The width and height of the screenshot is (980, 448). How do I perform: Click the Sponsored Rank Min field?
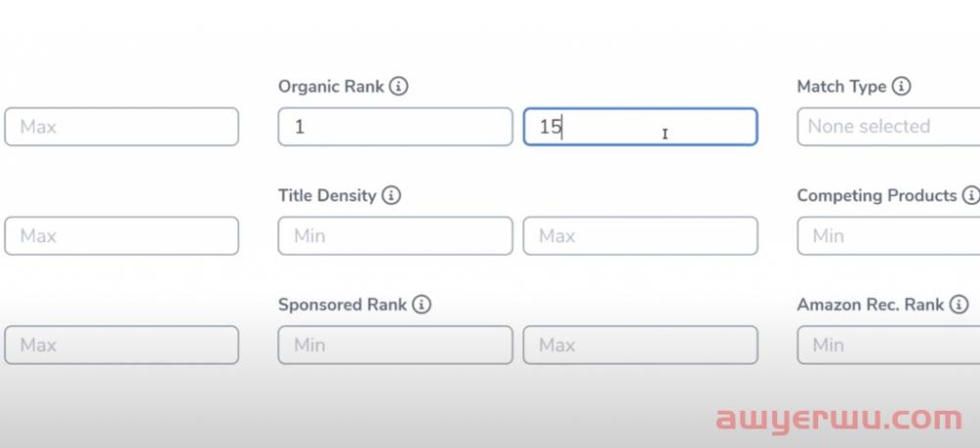pos(395,345)
